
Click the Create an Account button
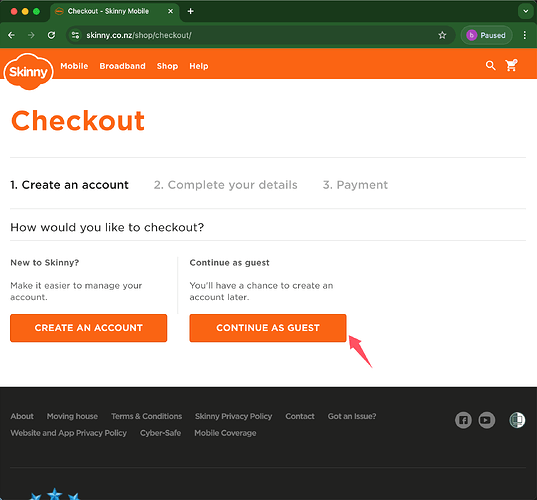click(x=89, y=328)
